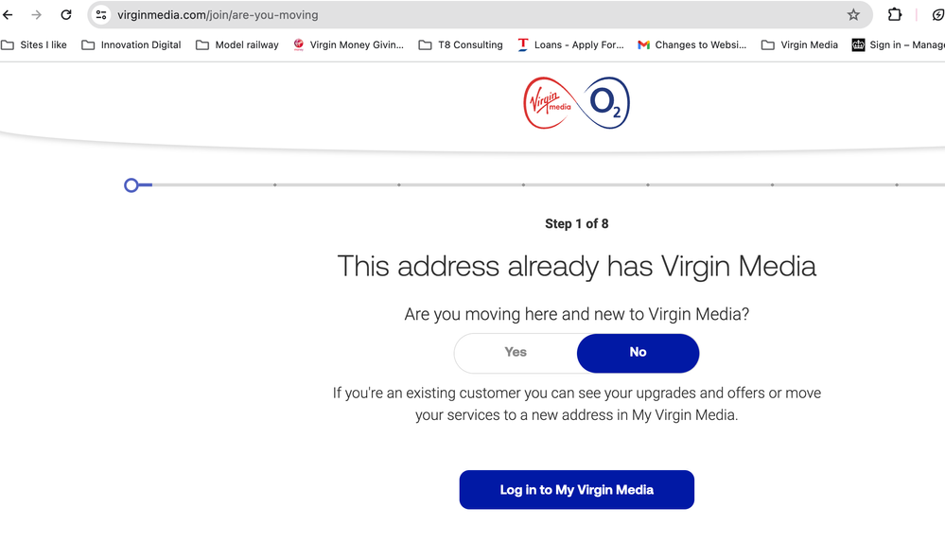This screenshot has width=945, height=560.
Task: Click the step 1 circle on the progress bar
Action: 131,185
